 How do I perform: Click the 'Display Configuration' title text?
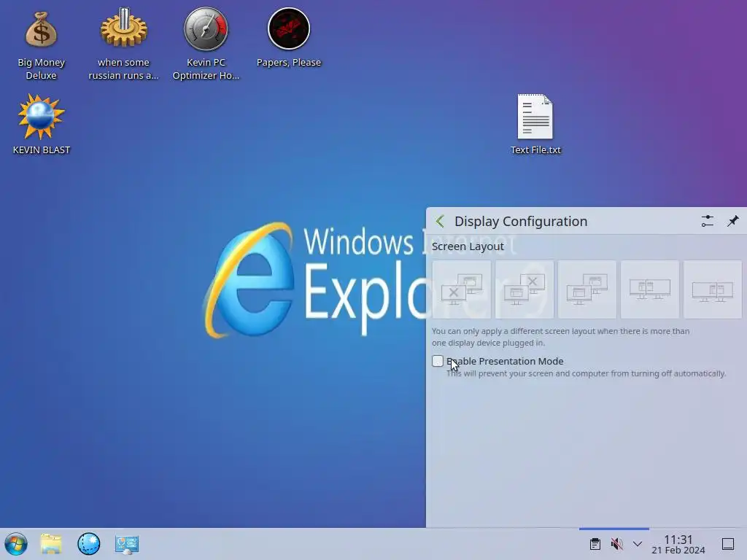point(521,222)
